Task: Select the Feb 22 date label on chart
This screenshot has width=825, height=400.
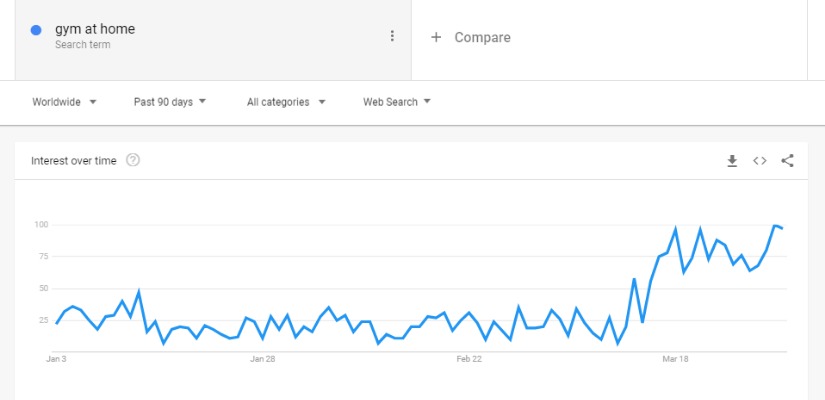Action: [469, 359]
